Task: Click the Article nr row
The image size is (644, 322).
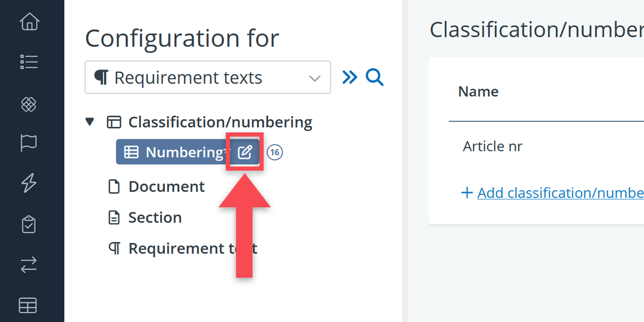Action: tap(493, 147)
